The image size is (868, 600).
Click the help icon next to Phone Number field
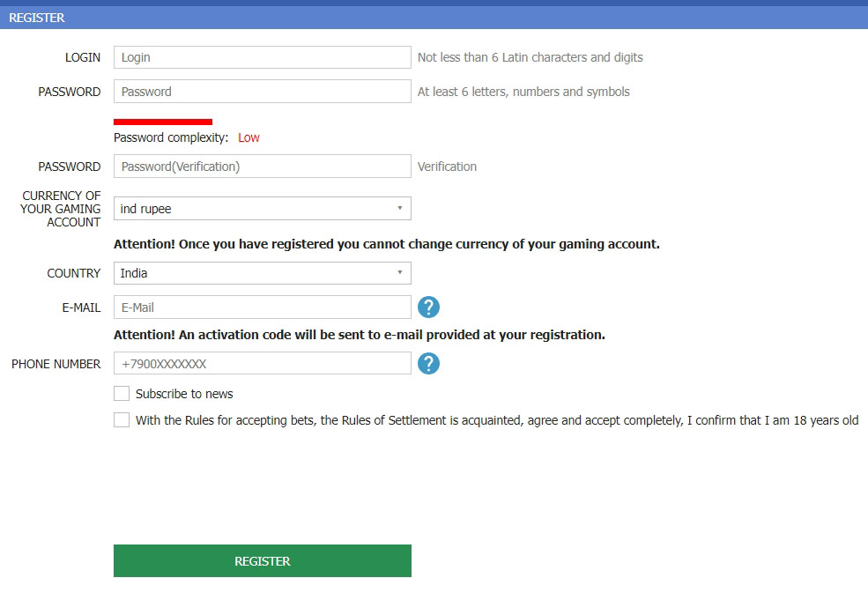point(428,364)
